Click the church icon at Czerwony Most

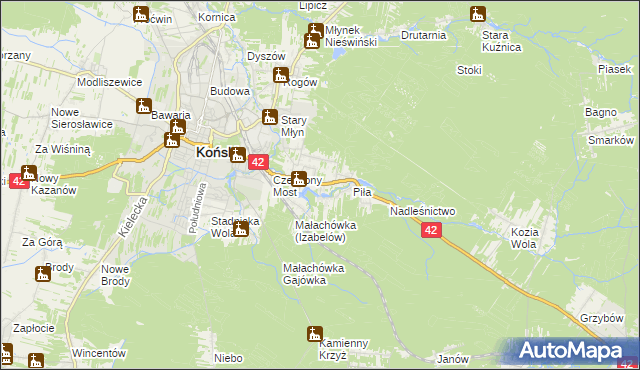[x=299, y=179]
